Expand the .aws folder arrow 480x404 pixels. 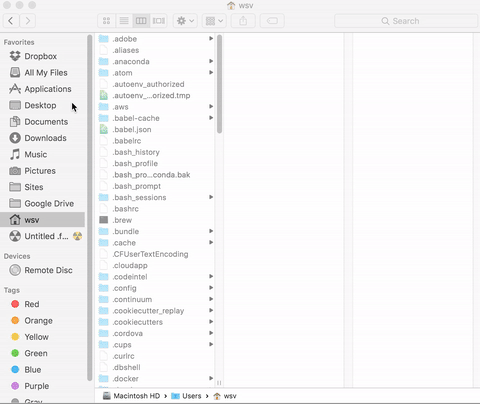[x=211, y=107]
